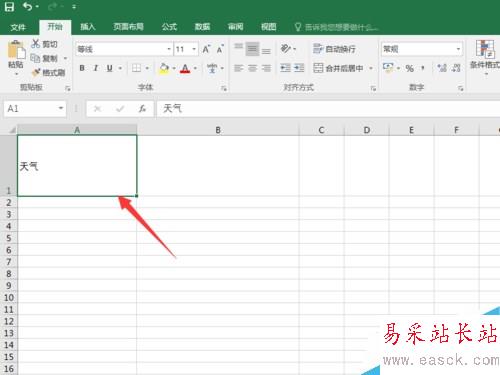500x375 pixels.
Task: Open the alignment group dialog launcher
Action: [373, 88]
